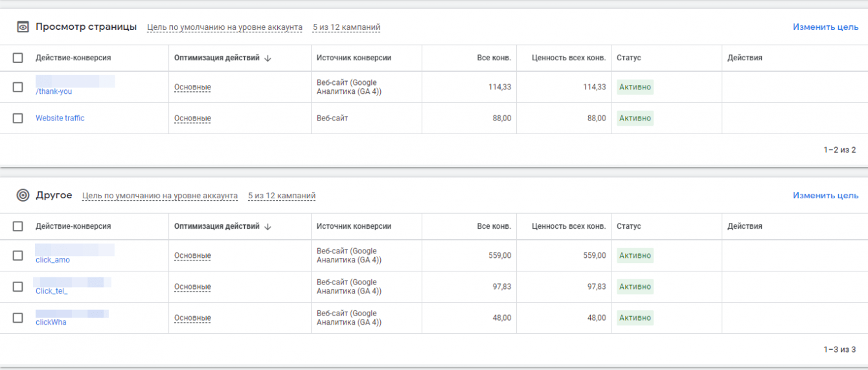Viewport: 868px width, 370px height.
Task: Click the eye icon beside Просмотр страницы
Action: pos(23,27)
